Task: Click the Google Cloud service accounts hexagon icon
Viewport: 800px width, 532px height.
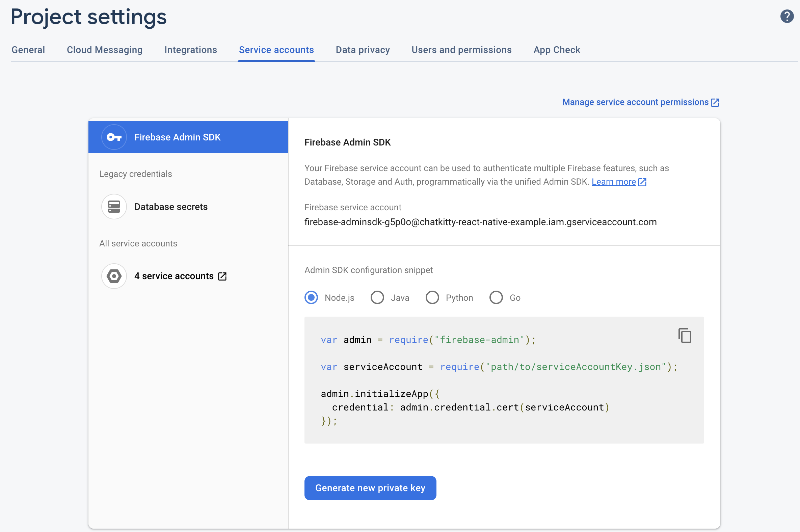Action: [x=114, y=276]
